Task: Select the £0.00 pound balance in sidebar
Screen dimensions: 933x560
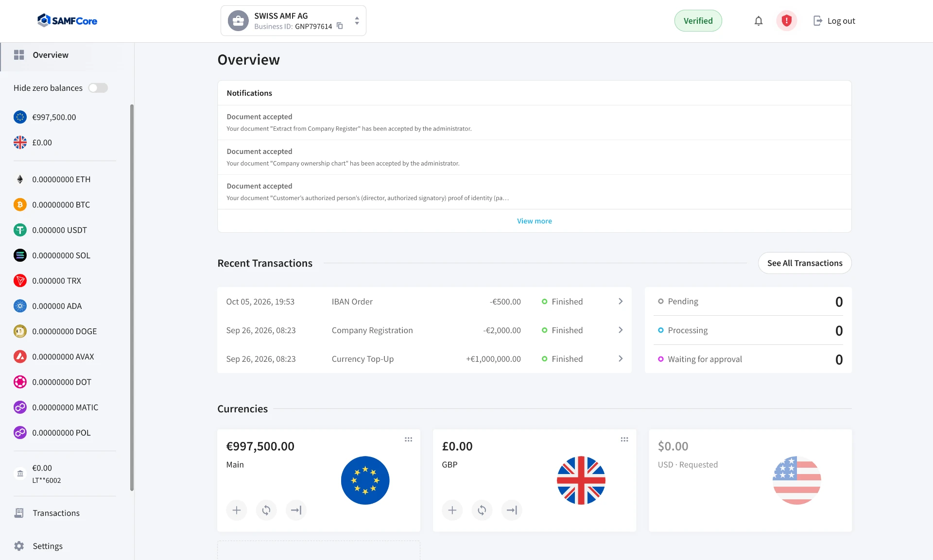Action: (33, 142)
